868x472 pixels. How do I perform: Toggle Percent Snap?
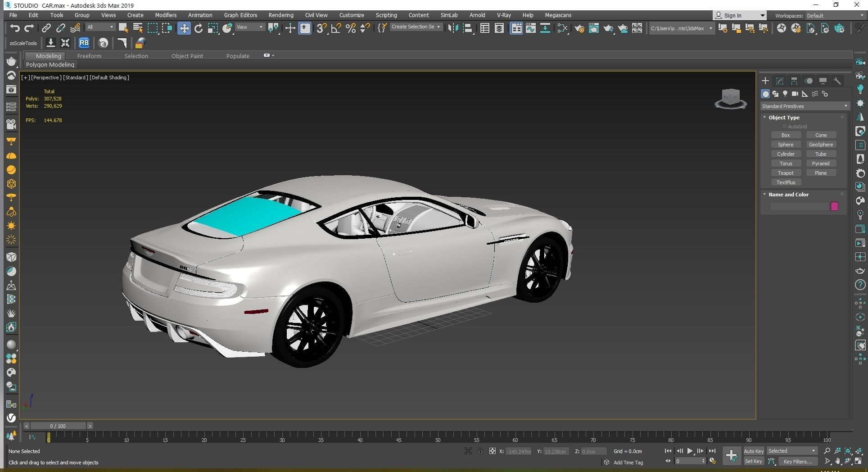[351, 28]
